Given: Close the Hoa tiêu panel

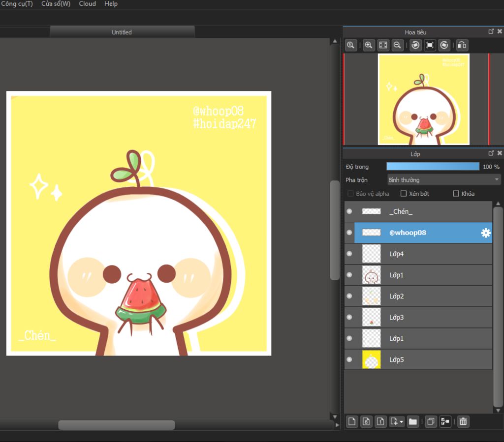Looking at the screenshot, I should point(500,31).
